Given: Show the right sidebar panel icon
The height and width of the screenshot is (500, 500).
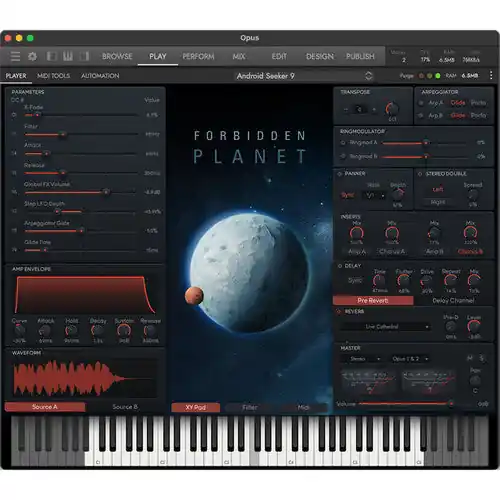Looking at the screenshot, I should coord(84,56).
